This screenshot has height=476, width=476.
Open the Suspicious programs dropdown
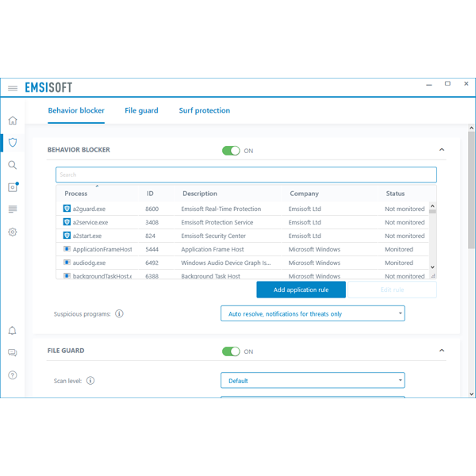313,313
